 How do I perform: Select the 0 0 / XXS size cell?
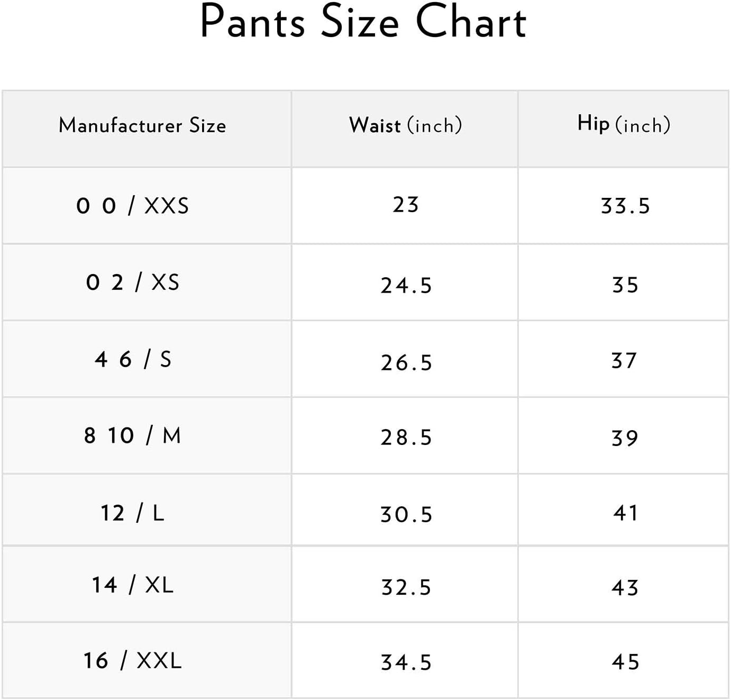click(x=132, y=206)
